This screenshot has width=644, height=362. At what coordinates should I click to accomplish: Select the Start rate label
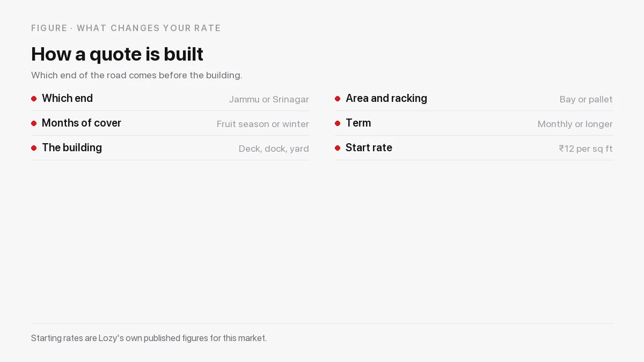(369, 147)
